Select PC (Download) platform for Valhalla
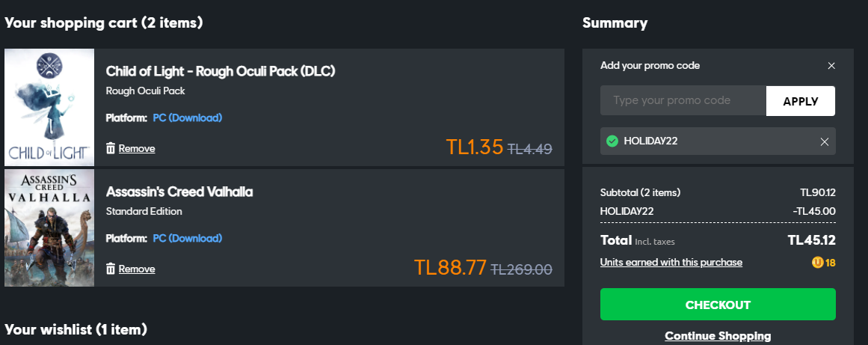Screen dimensions: 868x345 pyautogui.click(x=188, y=238)
